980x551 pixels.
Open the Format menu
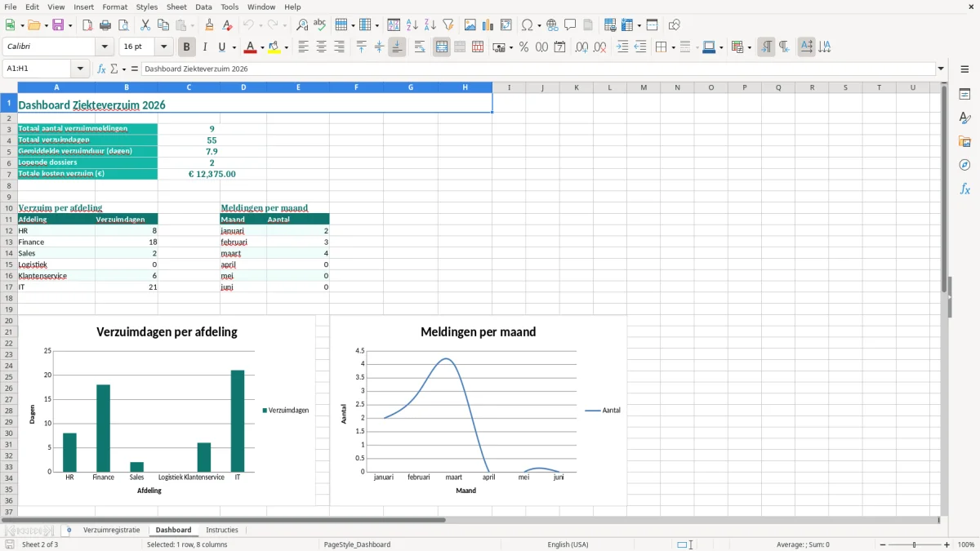(115, 7)
